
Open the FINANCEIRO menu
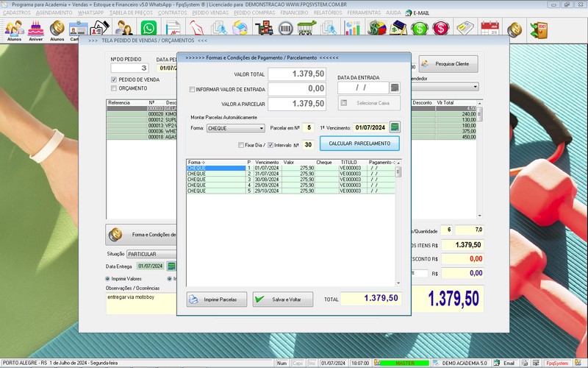(x=295, y=13)
